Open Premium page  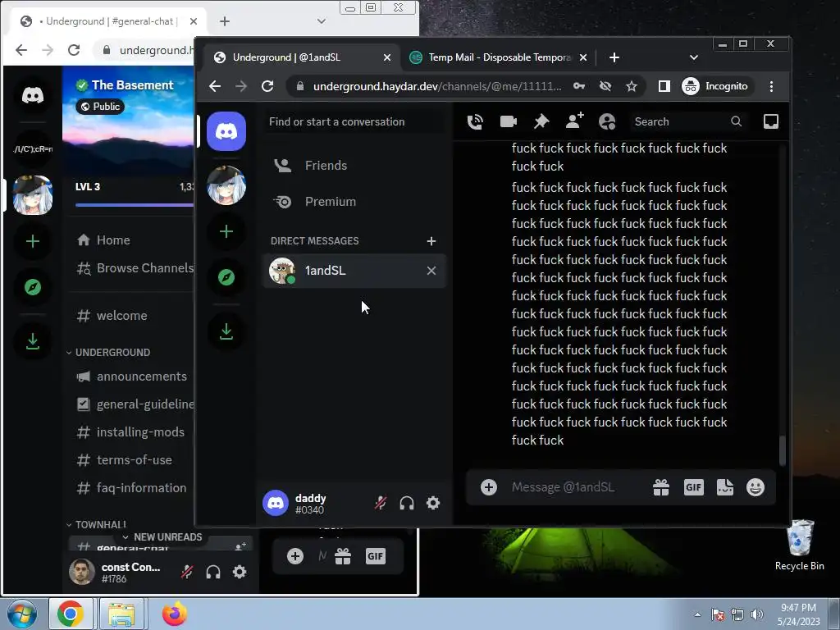[354, 202]
